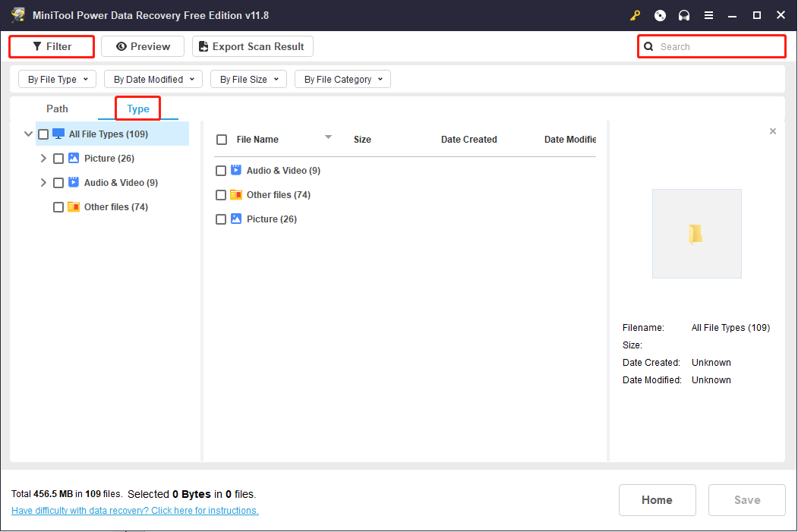Click the Other files icon in file list
The width and height of the screenshot is (798, 532).
tap(236, 194)
